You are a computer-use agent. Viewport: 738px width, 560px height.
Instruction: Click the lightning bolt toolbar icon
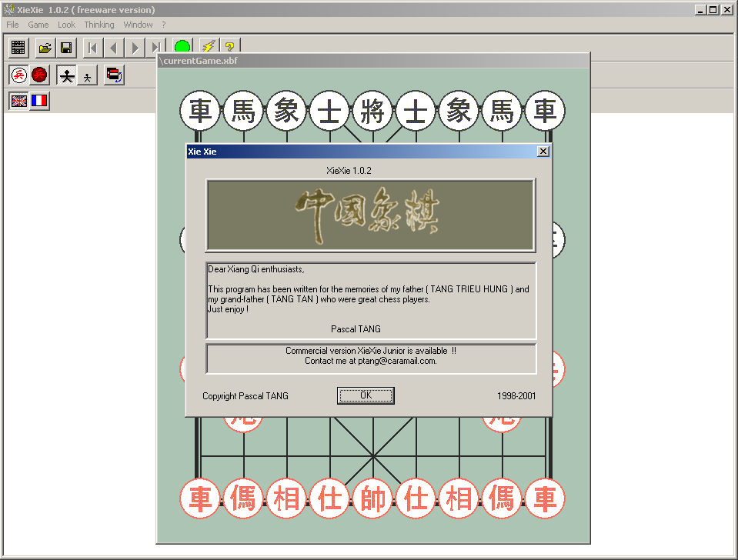pyautogui.click(x=209, y=45)
